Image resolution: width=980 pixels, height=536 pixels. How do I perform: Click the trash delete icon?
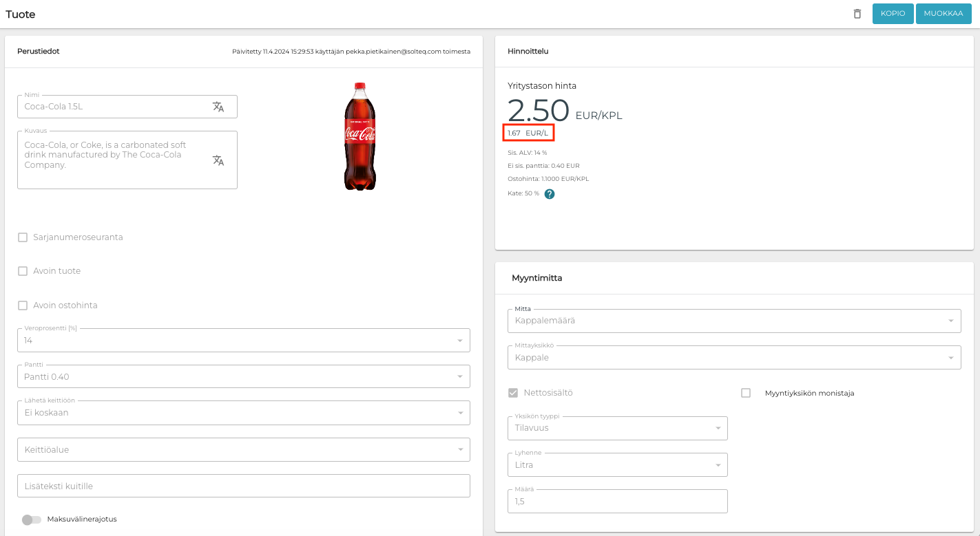[857, 14]
